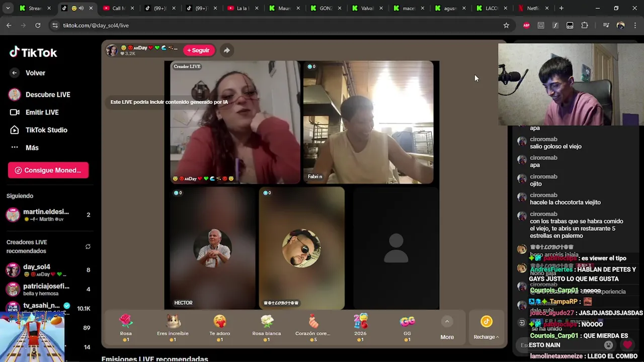Switch to the Netflix tab
The height and width of the screenshot is (362, 644).
pyautogui.click(x=532, y=8)
